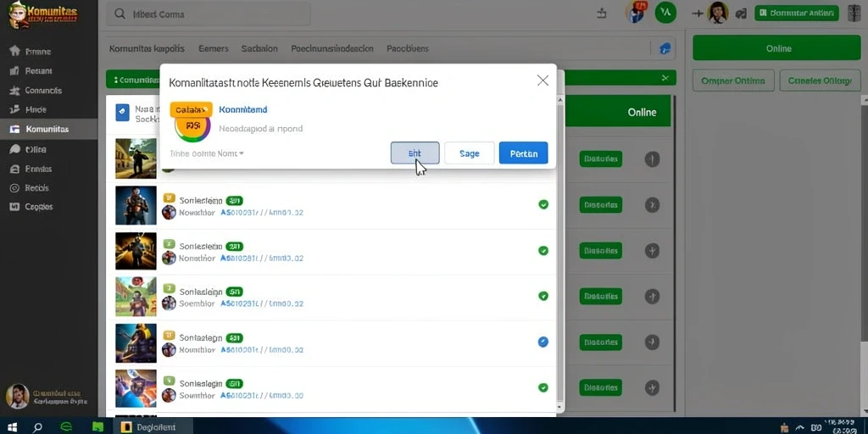
Task: Toggle the green check mark on the second game row
Action: click(543, 204)
